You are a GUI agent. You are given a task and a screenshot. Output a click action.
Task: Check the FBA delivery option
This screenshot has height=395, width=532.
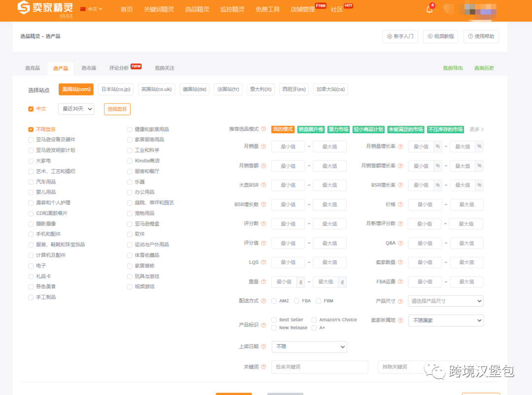tap(297, 300)
